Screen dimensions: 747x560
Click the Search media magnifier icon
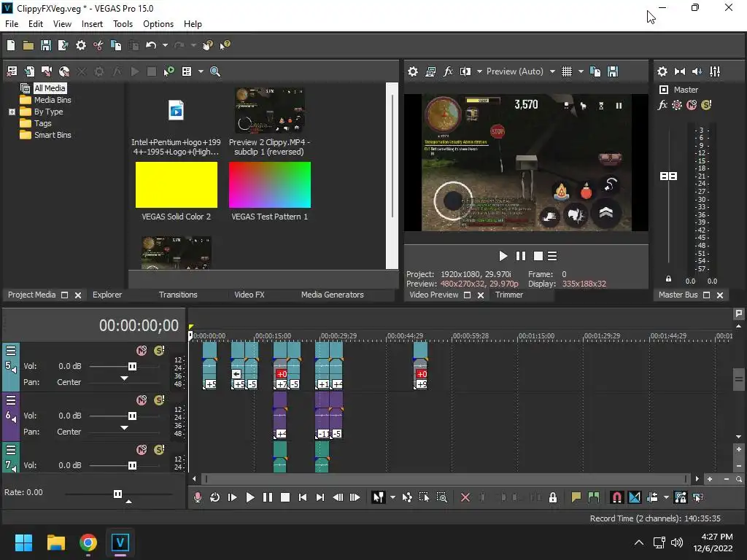click(215, 71)
